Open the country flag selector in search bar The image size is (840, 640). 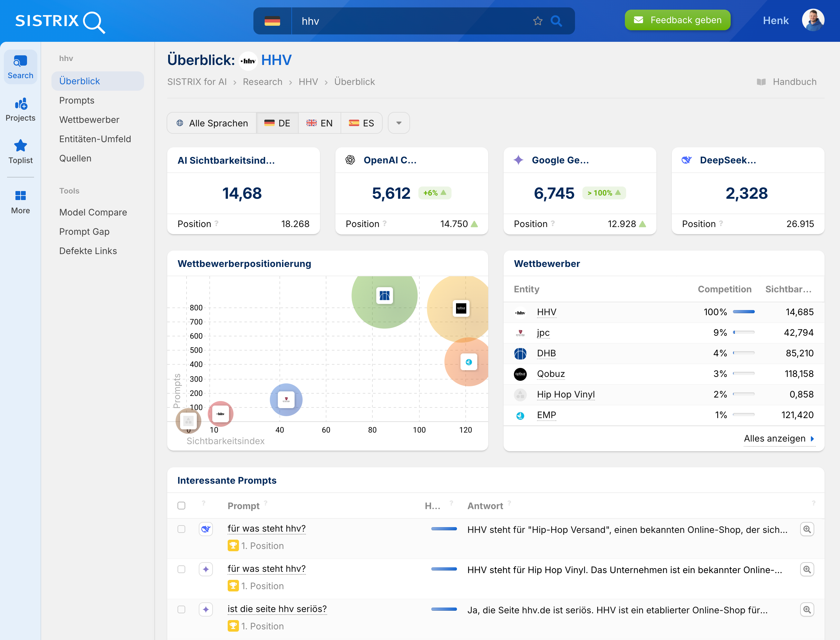(x=272, y=21)
